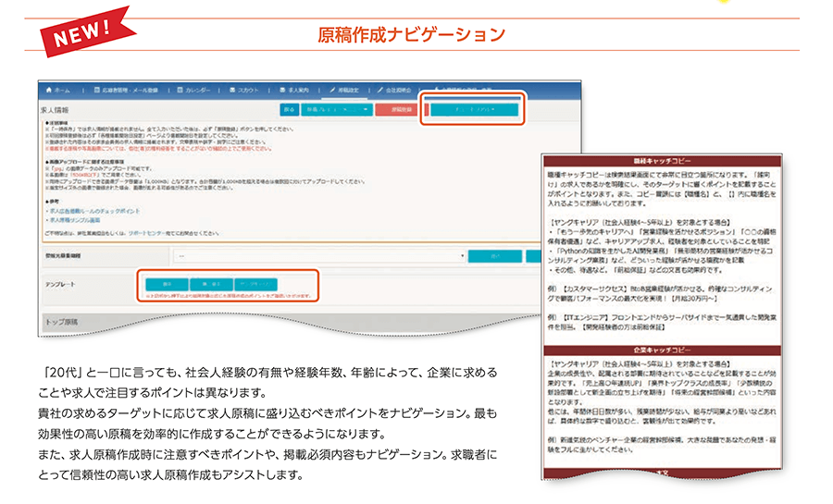The width and height of the screenshot is (833, 504).
Task: Click the first teal template button
Action: [x=168, y=284]
